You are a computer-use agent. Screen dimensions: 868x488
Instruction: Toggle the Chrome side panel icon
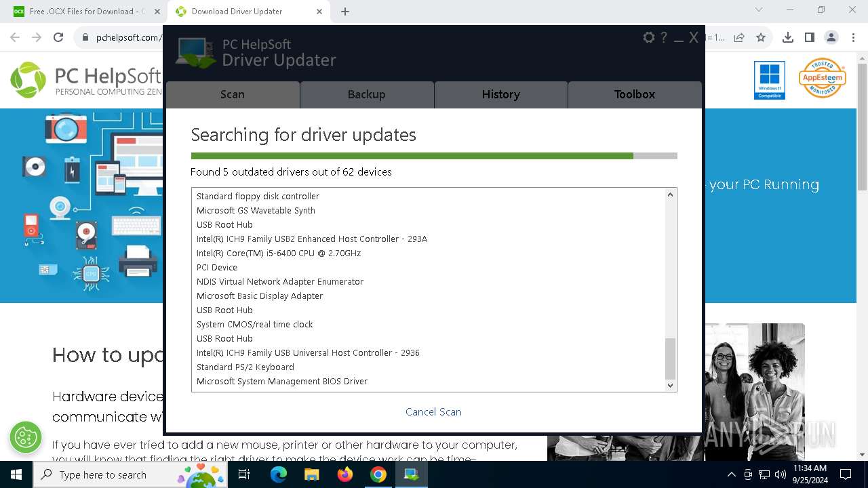coord(810,37)
